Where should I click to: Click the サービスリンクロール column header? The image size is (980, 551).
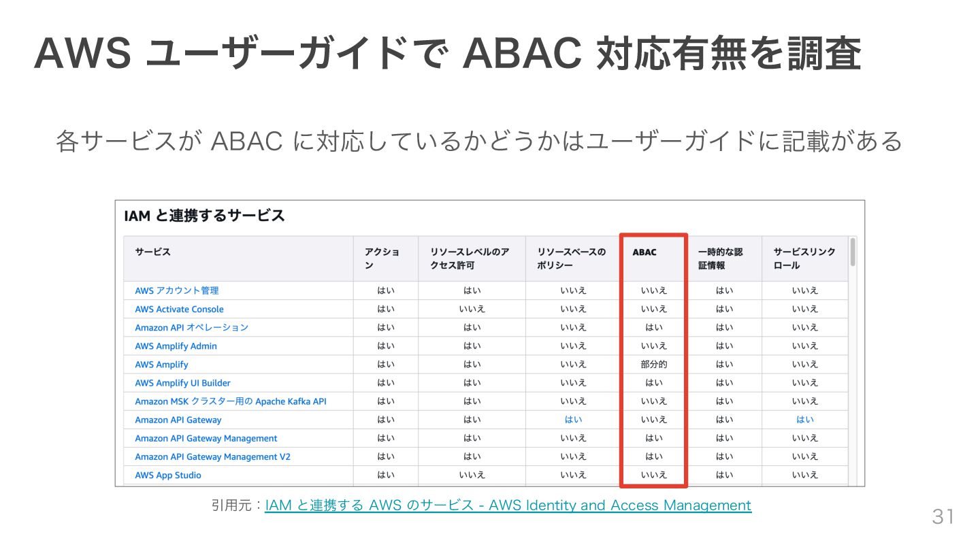(804, 258)
